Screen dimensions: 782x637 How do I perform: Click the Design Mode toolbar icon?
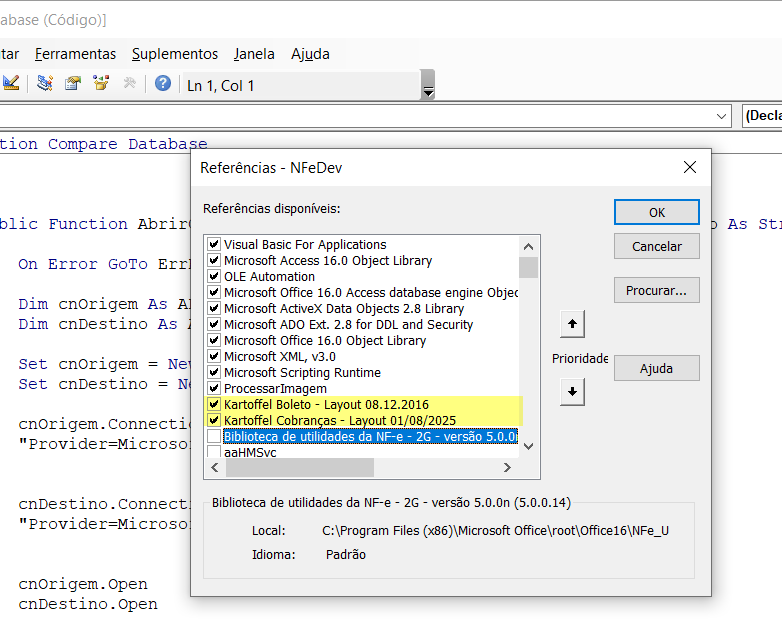pyautogui.click(x=11, y=84)
